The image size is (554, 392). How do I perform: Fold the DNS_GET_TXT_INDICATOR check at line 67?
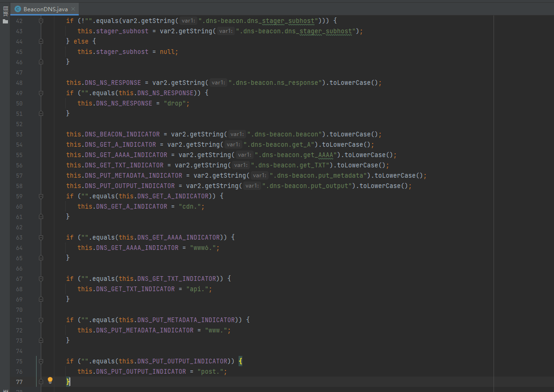click(x=41, y=279)
